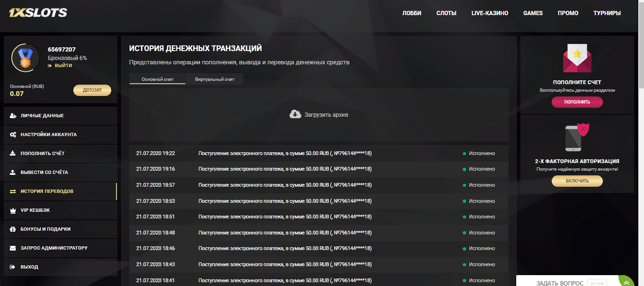Open the LIVE-КАЗИНО menu item

coord(490,13)
